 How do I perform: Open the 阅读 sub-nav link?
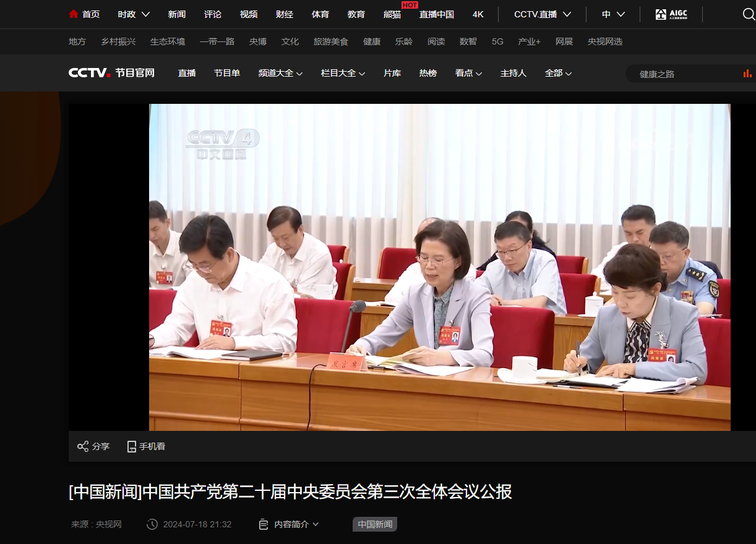(436, 41)
